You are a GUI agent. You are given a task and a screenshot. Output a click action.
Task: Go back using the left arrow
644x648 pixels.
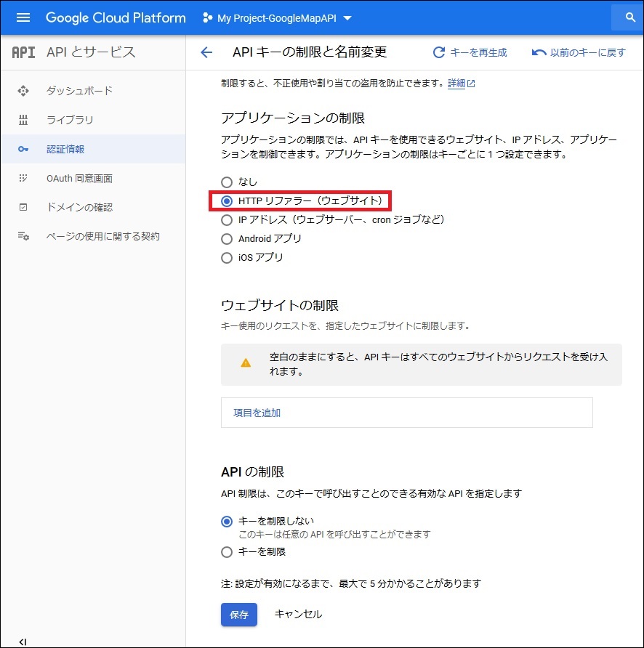[206, 52]
